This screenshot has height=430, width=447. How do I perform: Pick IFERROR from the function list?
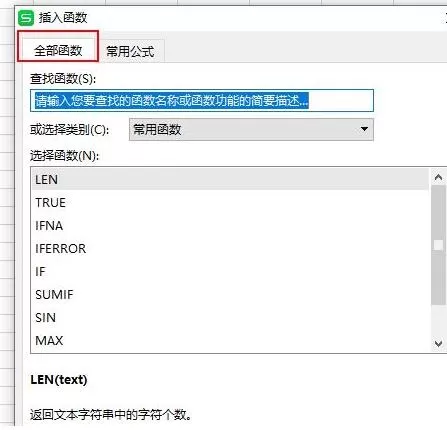tap(230, 248)
